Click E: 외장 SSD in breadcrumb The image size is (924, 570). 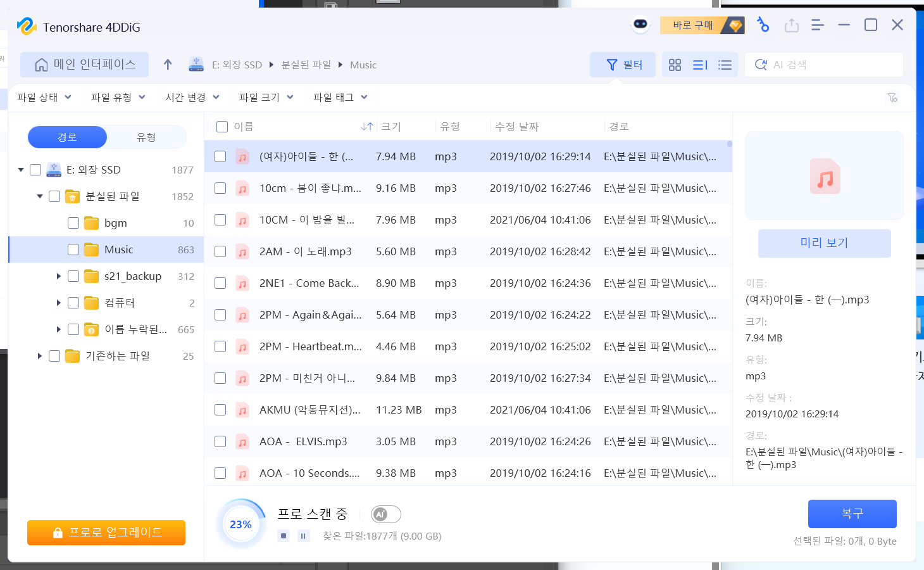(237, 65)
